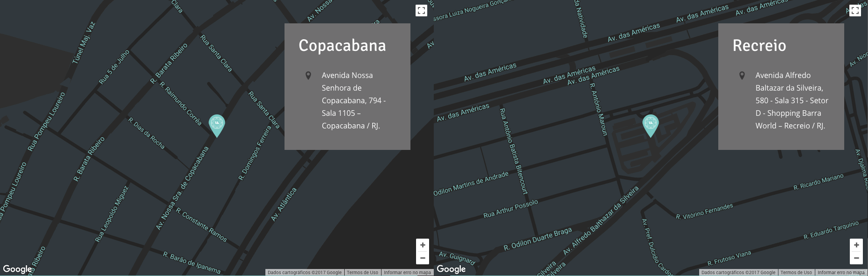Click Informar erro no mapa on the Copacabana map
This screenshot has width=868, height=276.
point(407,273)
